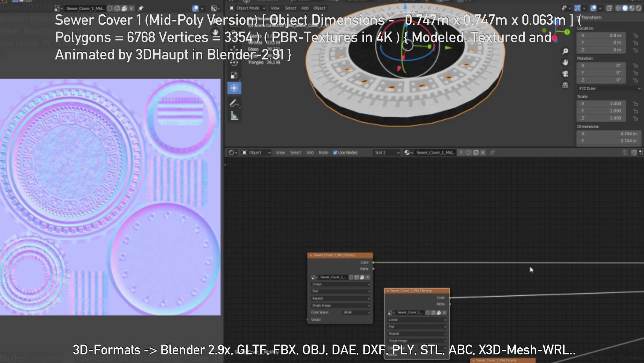Open the Slot 1 material slot dropdown
Image resolution: width=644 pixels, height=363 pixels.
click(x=387, y=152)
